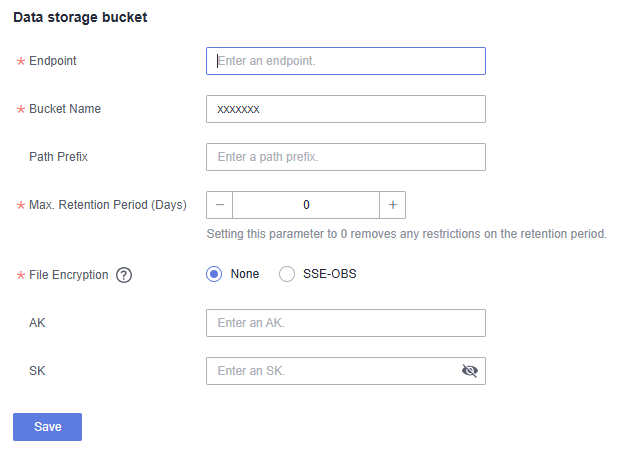643x461 pixels.
Task: Click the retention period number field
Action: (306, 205)
